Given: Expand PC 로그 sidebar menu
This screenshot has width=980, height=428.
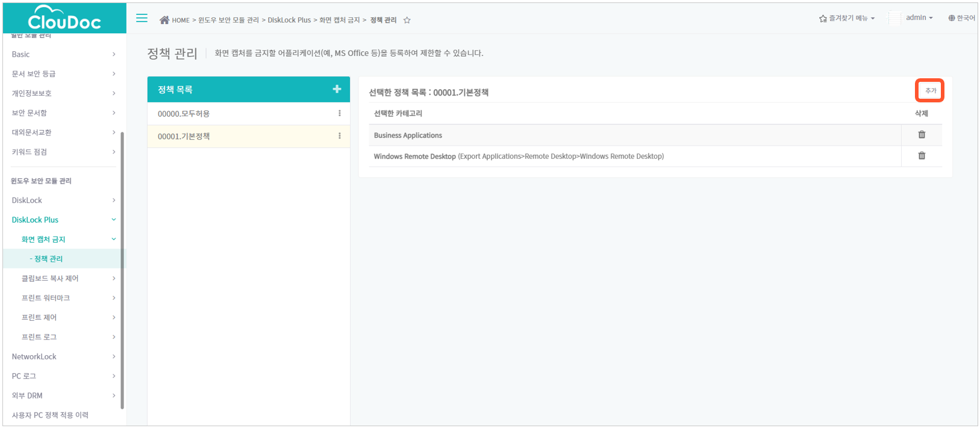Looking at the screenshot, I should (x=63, y=376).
